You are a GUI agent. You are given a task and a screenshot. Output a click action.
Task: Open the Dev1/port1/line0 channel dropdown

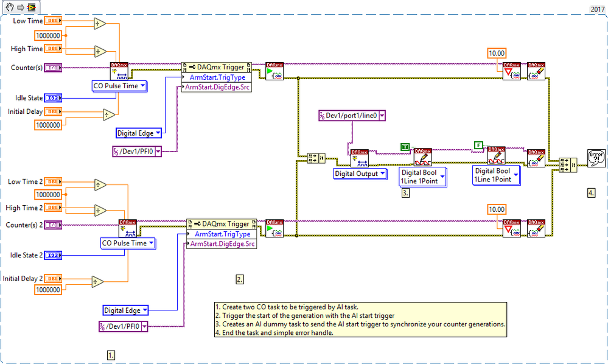point(382,116)
